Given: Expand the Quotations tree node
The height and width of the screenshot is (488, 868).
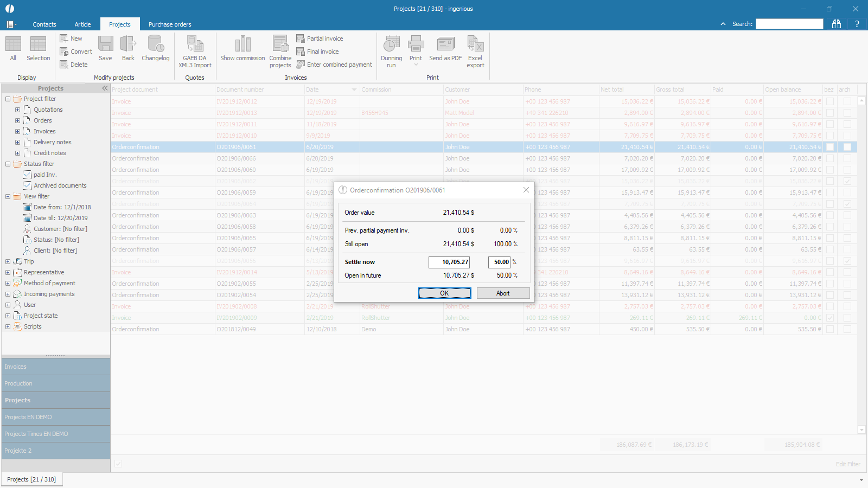Looking at the screenshot, I should 17,110.
